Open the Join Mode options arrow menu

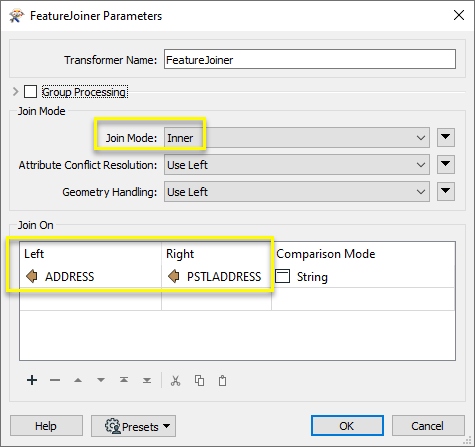(x=446, y=137)
